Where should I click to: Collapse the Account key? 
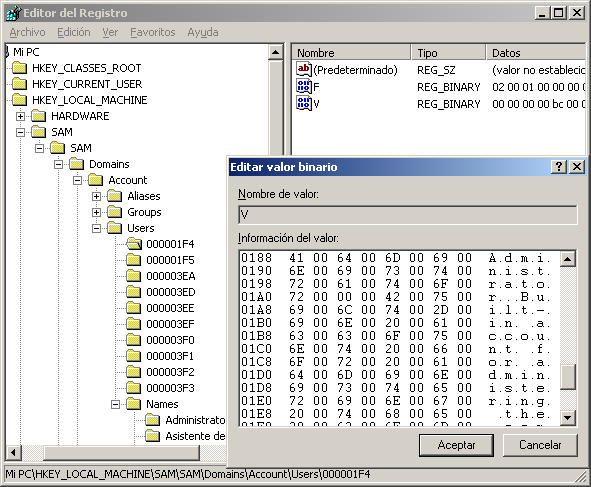click(78, 181)
